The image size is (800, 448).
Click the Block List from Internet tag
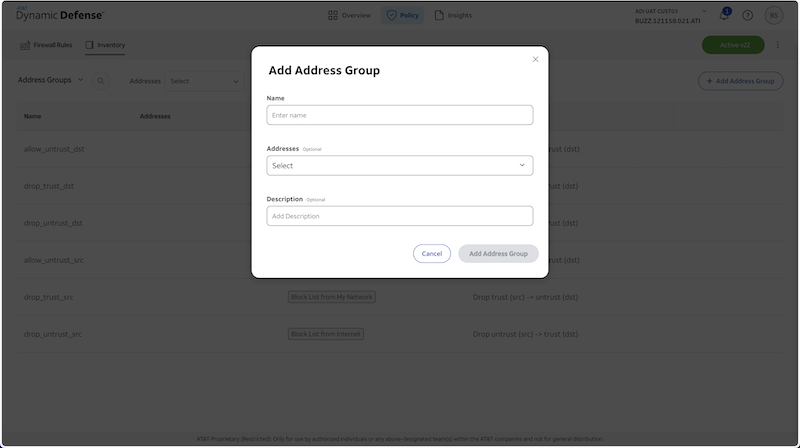point(326,334)
